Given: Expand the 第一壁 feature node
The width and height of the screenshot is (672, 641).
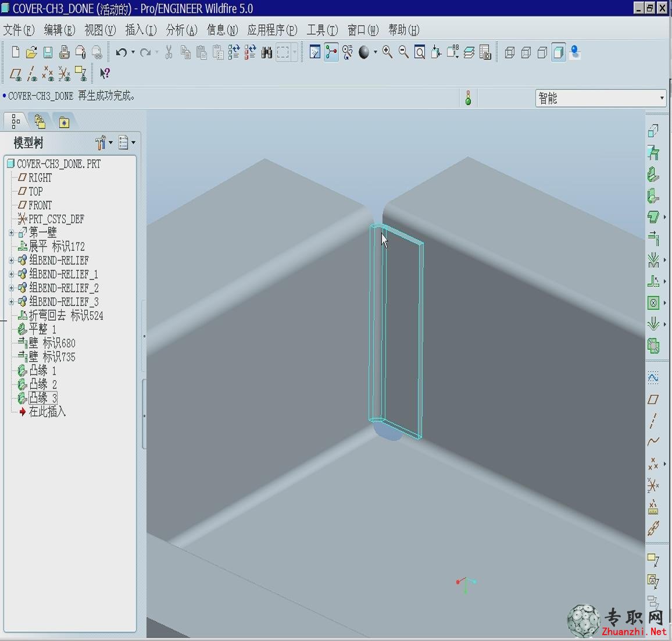Looking at the screenshot, I should 11,233.
